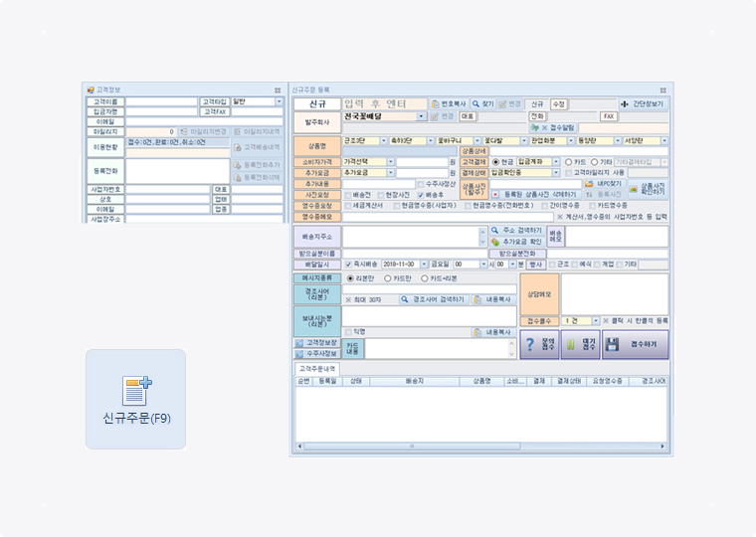Image resolution: width=756 pixels, height=537 pixels.
Task: Click the 번호복사 copy number icon button
Action: coord(448,103)
